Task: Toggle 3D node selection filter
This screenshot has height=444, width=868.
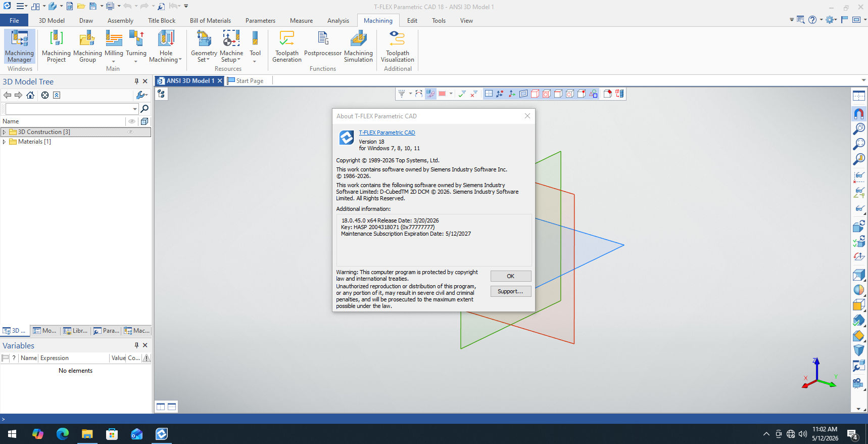Action: tap(500, 94)
